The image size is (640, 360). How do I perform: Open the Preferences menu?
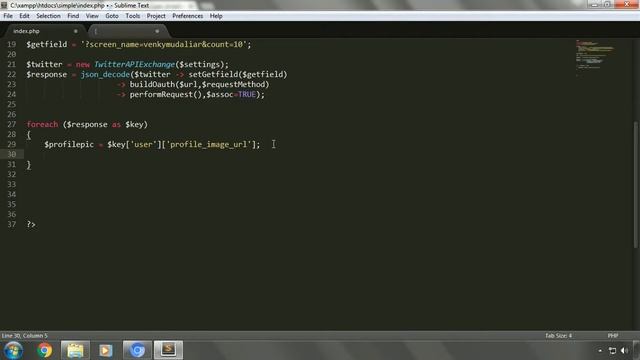pos(187,16)
